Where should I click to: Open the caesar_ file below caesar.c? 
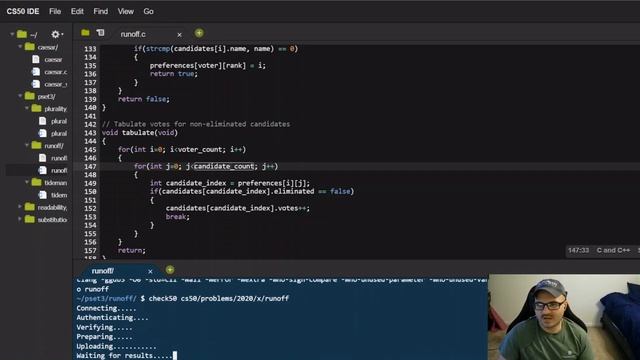click(x=55, y=84)
